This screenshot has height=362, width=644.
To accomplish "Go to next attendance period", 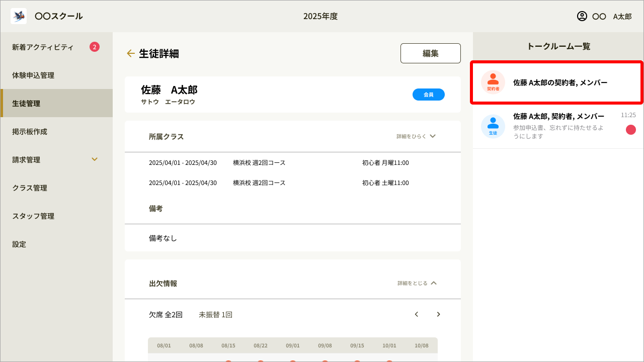I will pos(438,314).
